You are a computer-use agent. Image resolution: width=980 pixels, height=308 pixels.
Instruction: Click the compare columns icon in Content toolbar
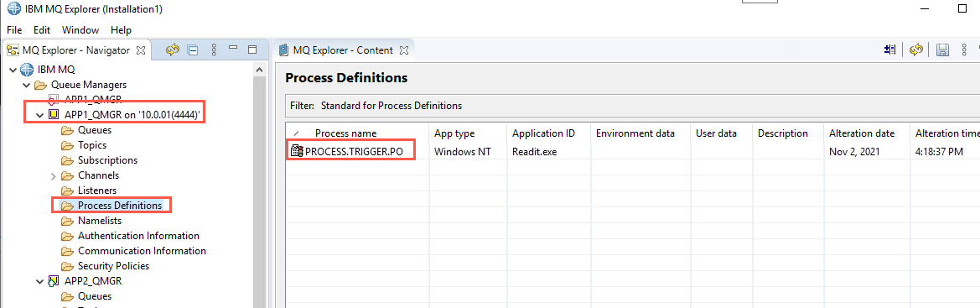(x=890, y=50)
